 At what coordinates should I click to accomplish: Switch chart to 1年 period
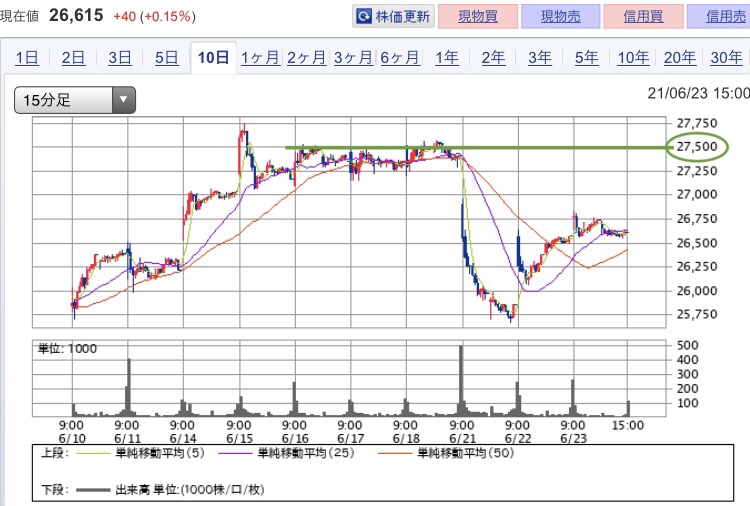[x=447, y=58]
